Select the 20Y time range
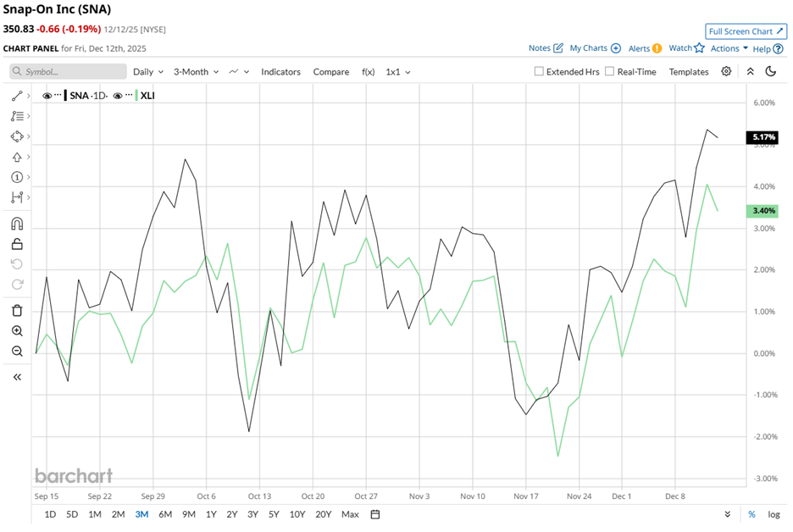793x532 pixels. 323,514
